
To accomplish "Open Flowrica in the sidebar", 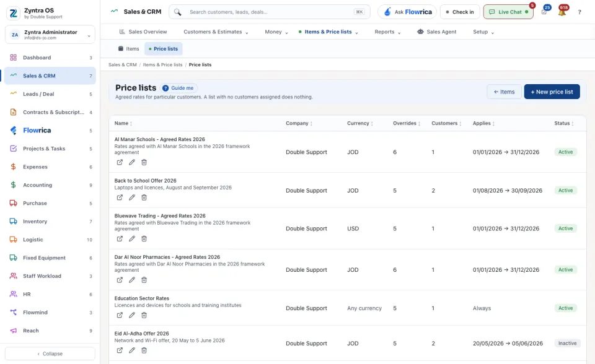I will [x=50, y=131].
